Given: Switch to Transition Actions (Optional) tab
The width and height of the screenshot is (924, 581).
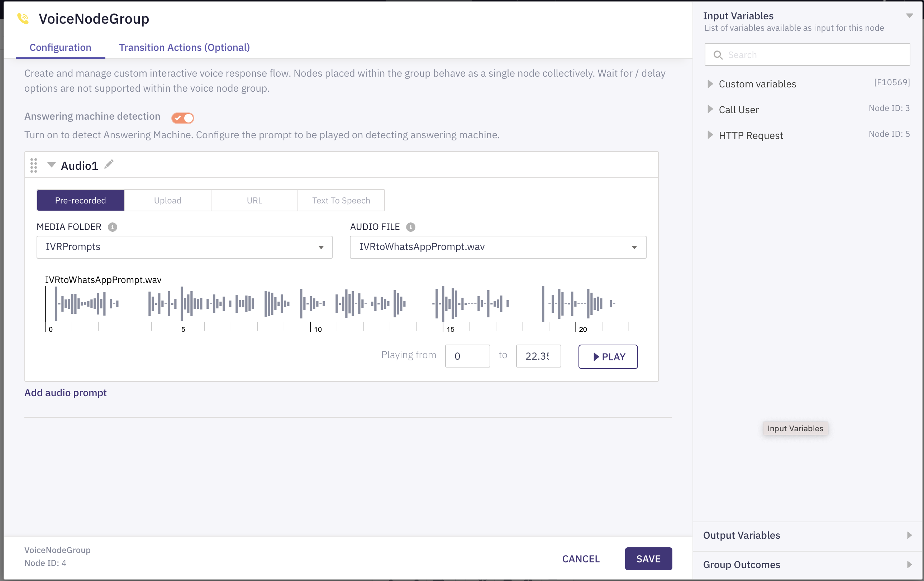Looking at the screenshot, I should [184, 47].
